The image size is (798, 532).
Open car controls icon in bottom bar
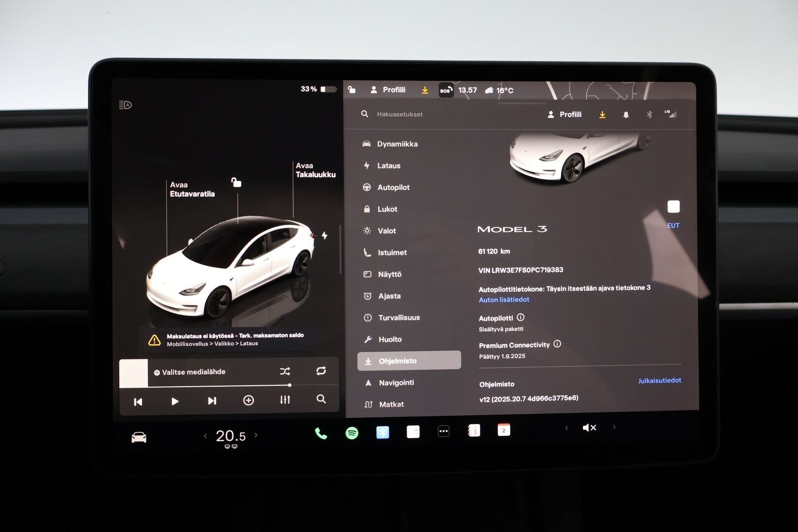point(139,437)
